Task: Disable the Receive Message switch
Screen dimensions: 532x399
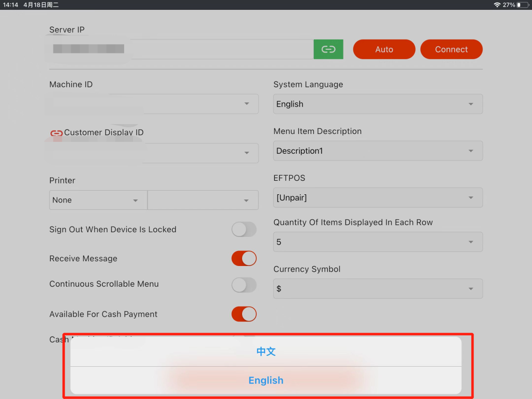Action: coord(244,259)
